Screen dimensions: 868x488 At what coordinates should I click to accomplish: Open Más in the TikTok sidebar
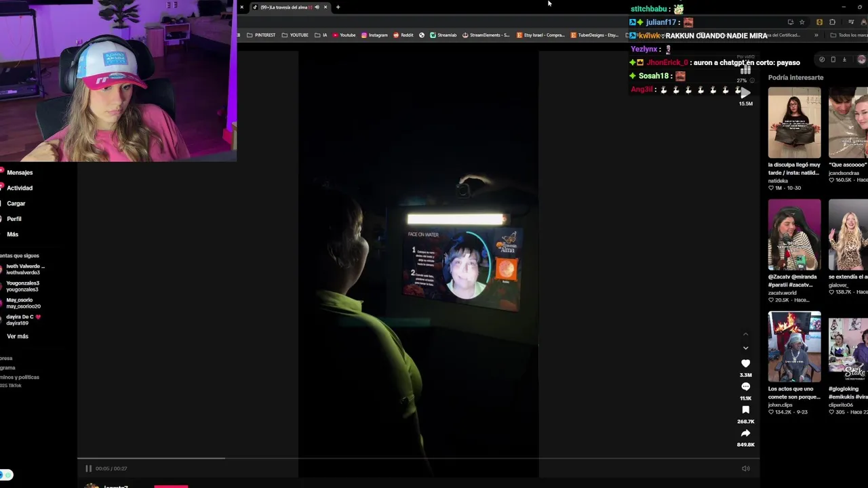tap(13, 234)
